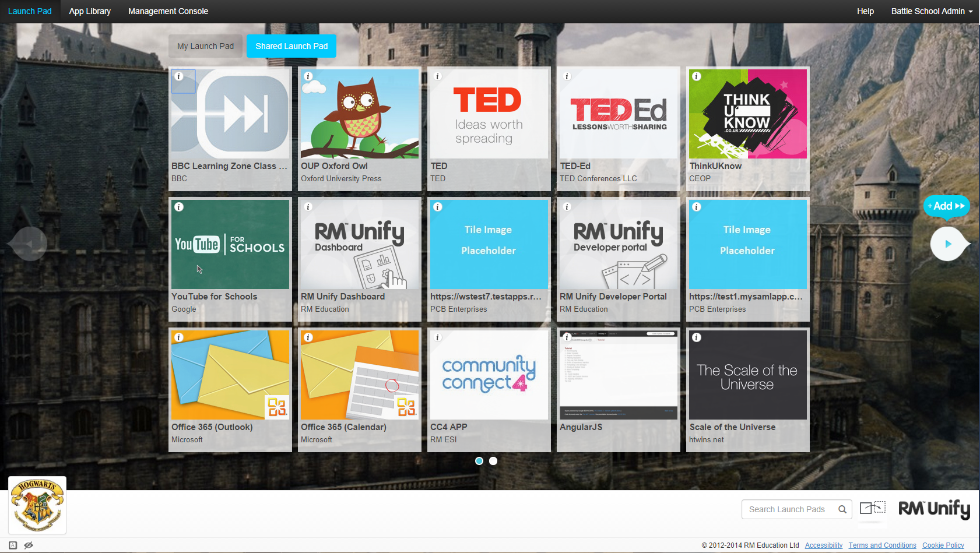Screen dimensions: 980x553
Task: Click info icon on TED tile
Action: pos(438,76)
